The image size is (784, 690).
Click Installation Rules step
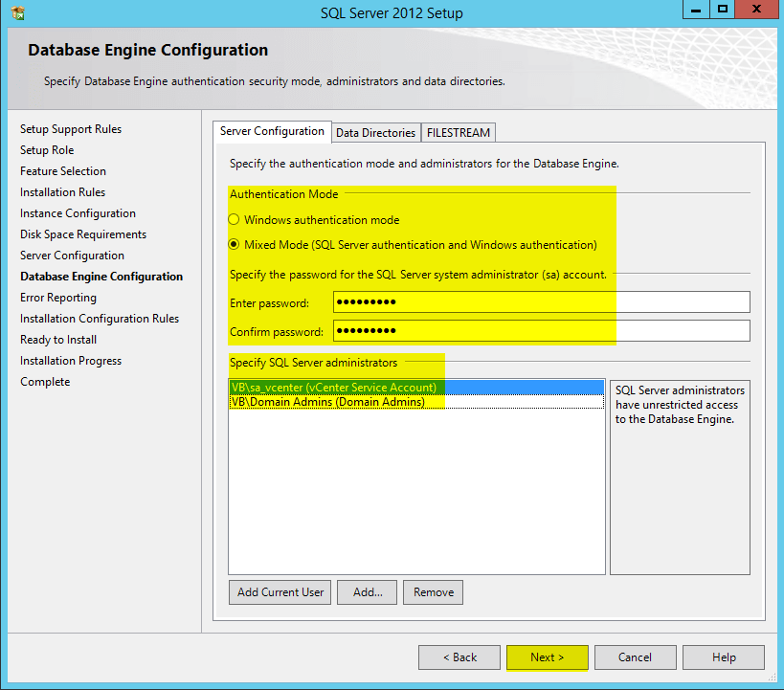point(62,192)
